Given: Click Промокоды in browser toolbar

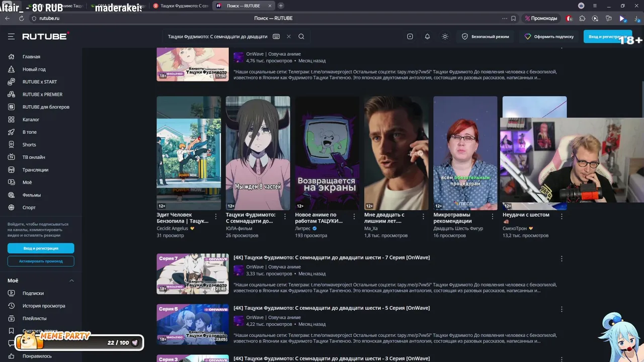Looking at the screenshot, I should click(x=541, y=18).
